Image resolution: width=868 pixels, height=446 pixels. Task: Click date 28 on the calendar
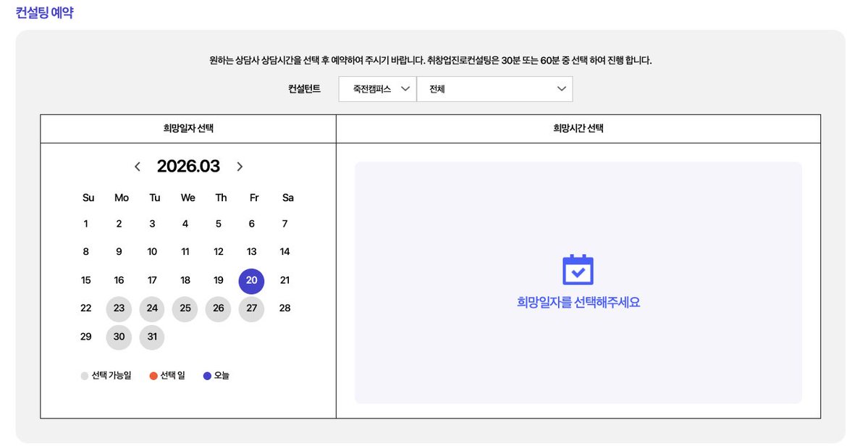(285, 308)
